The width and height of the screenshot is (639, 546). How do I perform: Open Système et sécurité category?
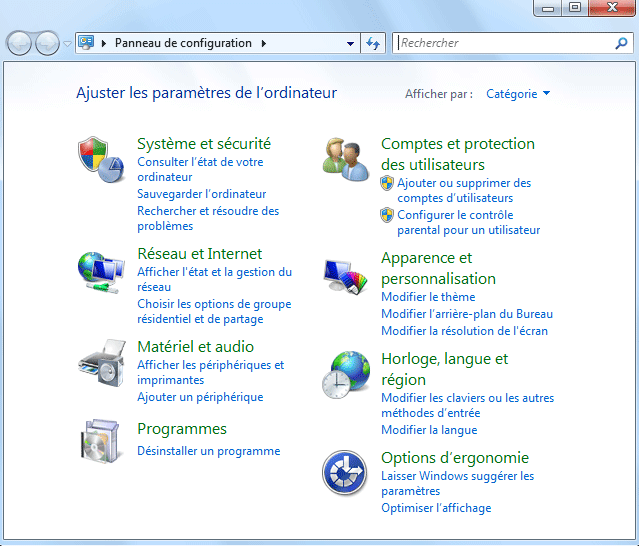(x=204, y=144)
